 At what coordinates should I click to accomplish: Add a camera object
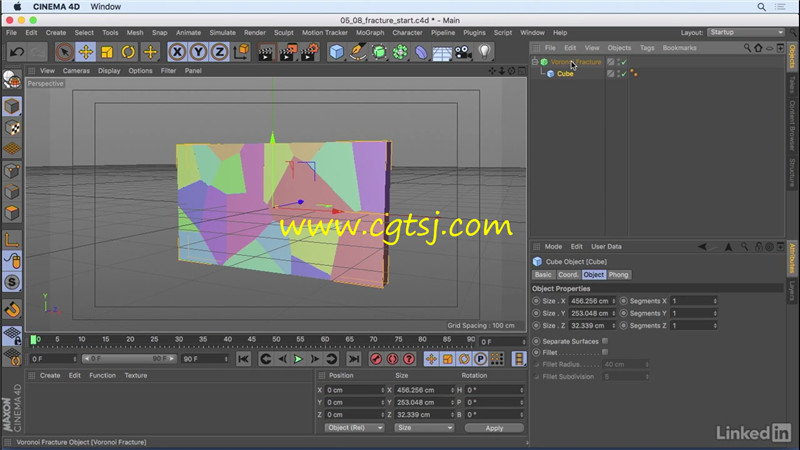(x=463, y=52)
